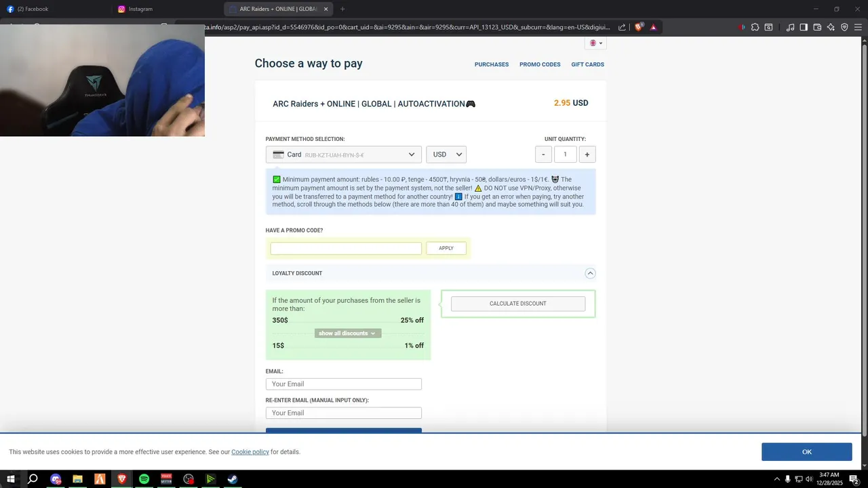Open the Windows notification center icon
Viewport: 868px width, 488px height.
(854, 479)
